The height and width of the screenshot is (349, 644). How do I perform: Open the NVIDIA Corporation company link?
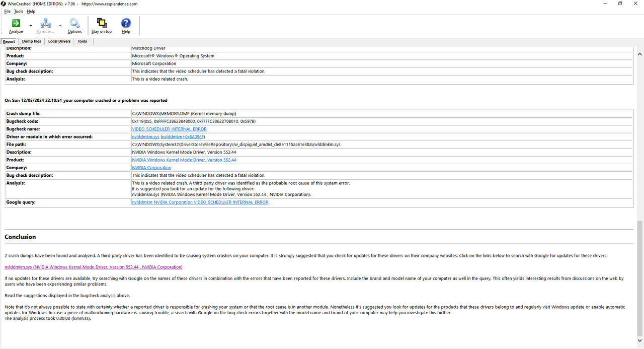(x=151, y=168)
